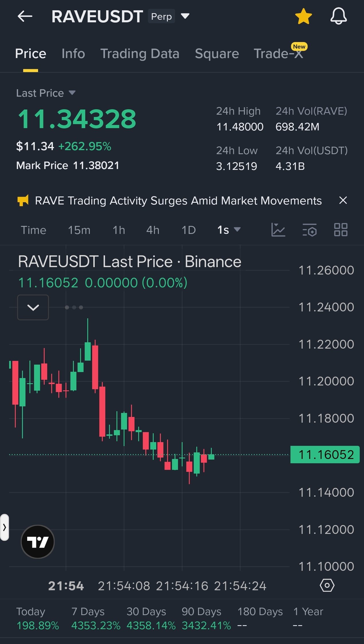Screen dimensions: 364x644
Task: Expand the Last Price type dropdown
Action: 46,93
